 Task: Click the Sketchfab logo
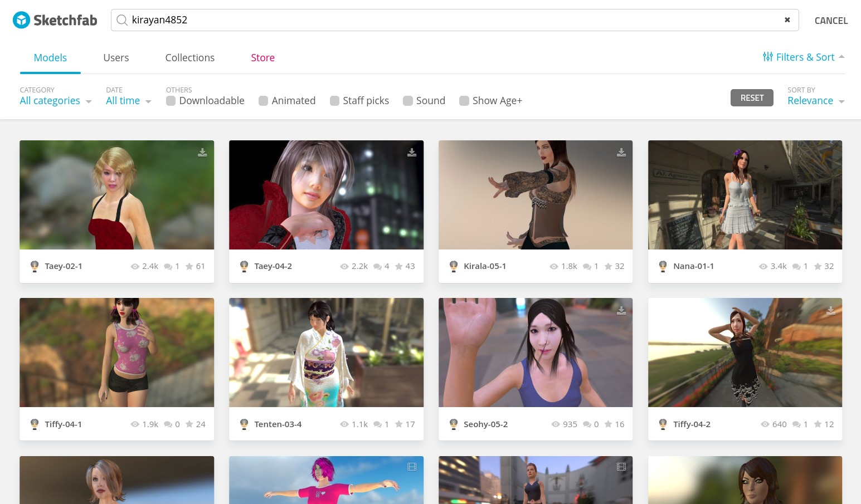click(55, 20)
